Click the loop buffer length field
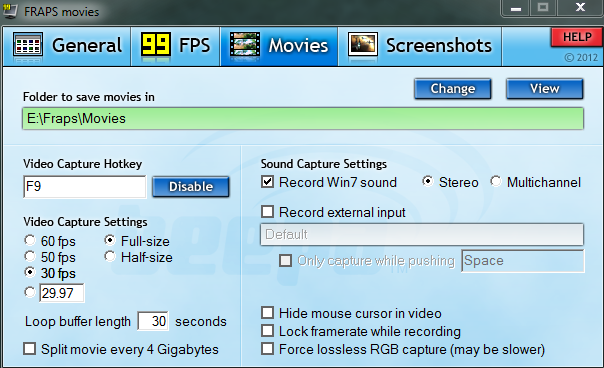This screenshot has width=604, height=368. (153, 321)
